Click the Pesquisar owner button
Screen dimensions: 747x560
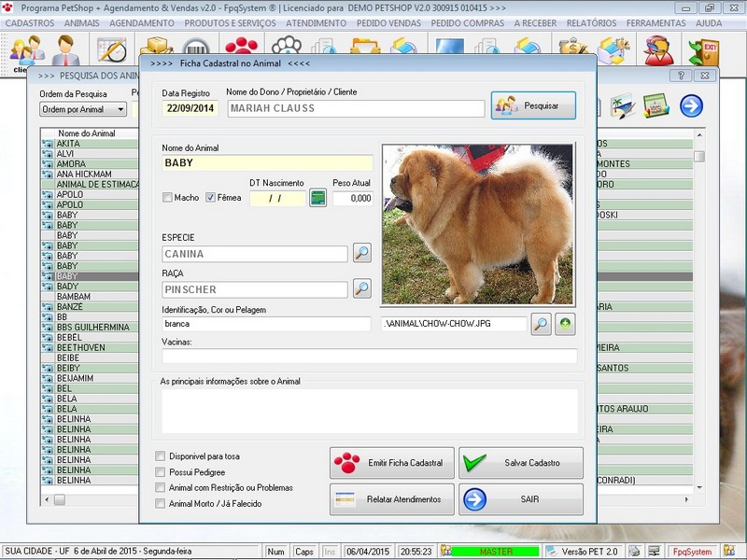click(533, 105)
